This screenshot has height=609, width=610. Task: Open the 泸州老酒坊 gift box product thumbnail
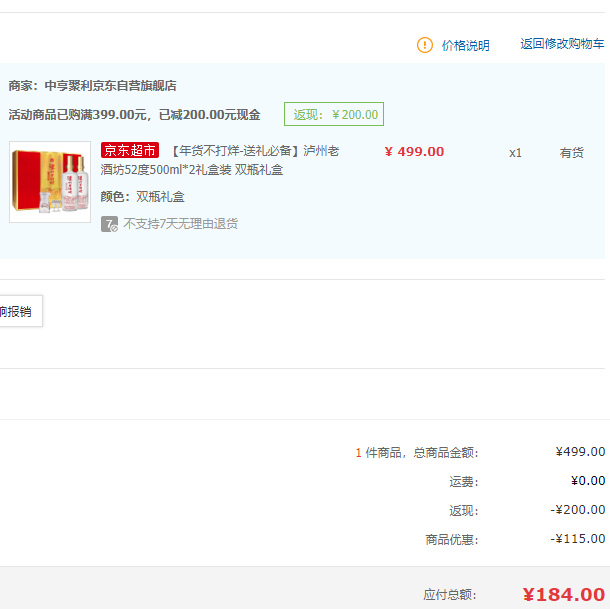pyautogui.click(x=50, y=182)
